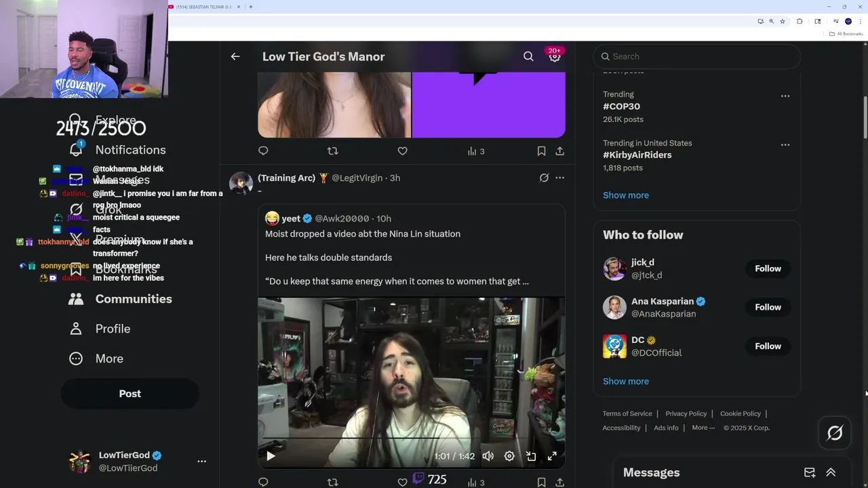
Task: Switch the video to fullscreen
Action: [x=552, y=456]
